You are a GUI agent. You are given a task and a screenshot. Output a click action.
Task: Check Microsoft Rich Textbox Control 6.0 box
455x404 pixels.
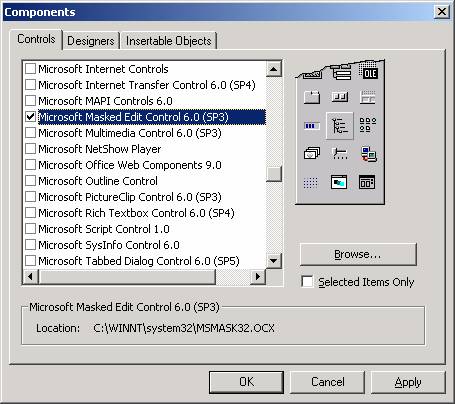[30, 213]
